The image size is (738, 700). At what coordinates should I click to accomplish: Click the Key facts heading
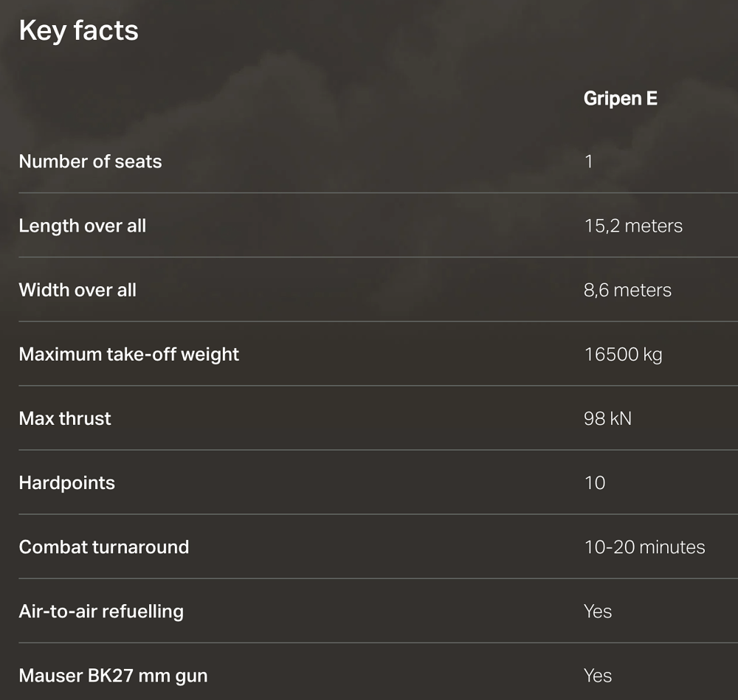(x=79, y=31)
